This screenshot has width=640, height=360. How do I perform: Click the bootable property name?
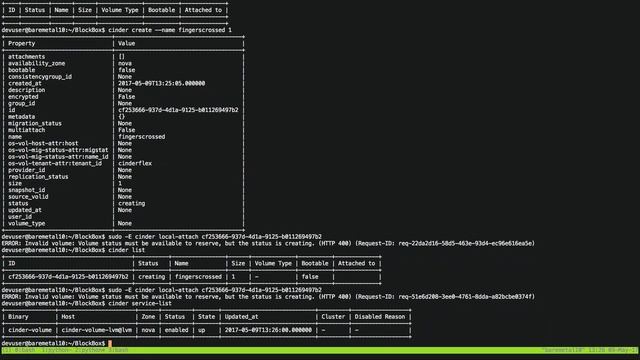point(22,70)
